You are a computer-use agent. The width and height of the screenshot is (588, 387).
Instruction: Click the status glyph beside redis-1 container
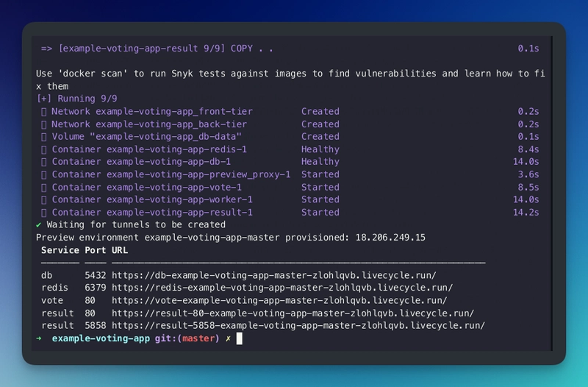[44, 149]
